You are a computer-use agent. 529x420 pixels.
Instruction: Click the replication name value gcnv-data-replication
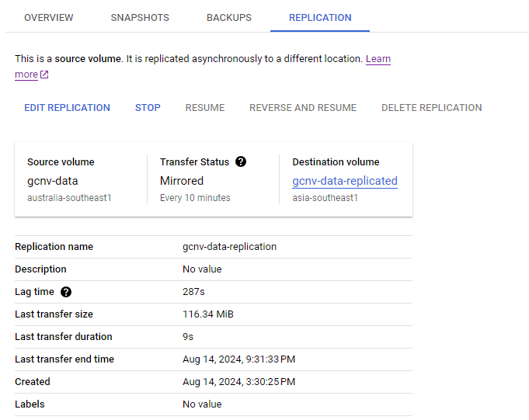point(229,247)
